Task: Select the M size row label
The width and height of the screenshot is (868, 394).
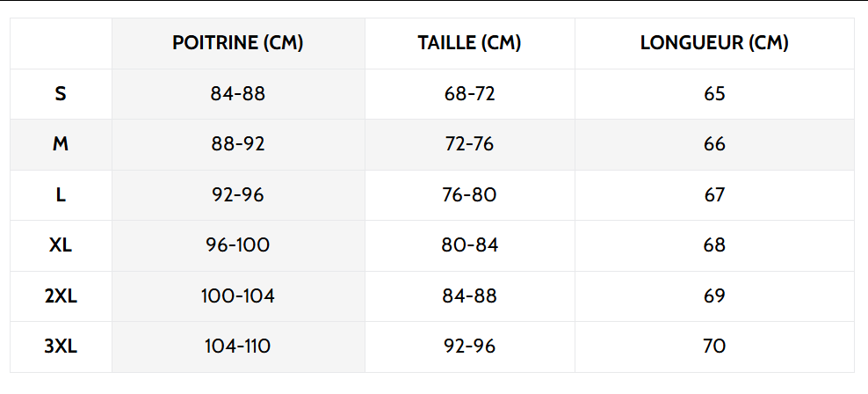Action: pos(61,144)
